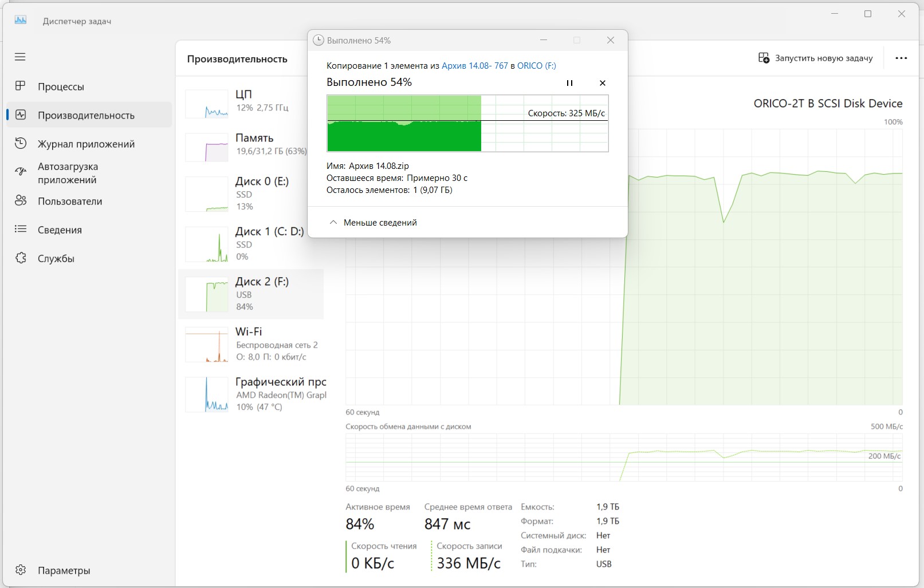This screenshot has width=924, height=588.
Task: Close the Task Manager window
Action: pos(902,14)
